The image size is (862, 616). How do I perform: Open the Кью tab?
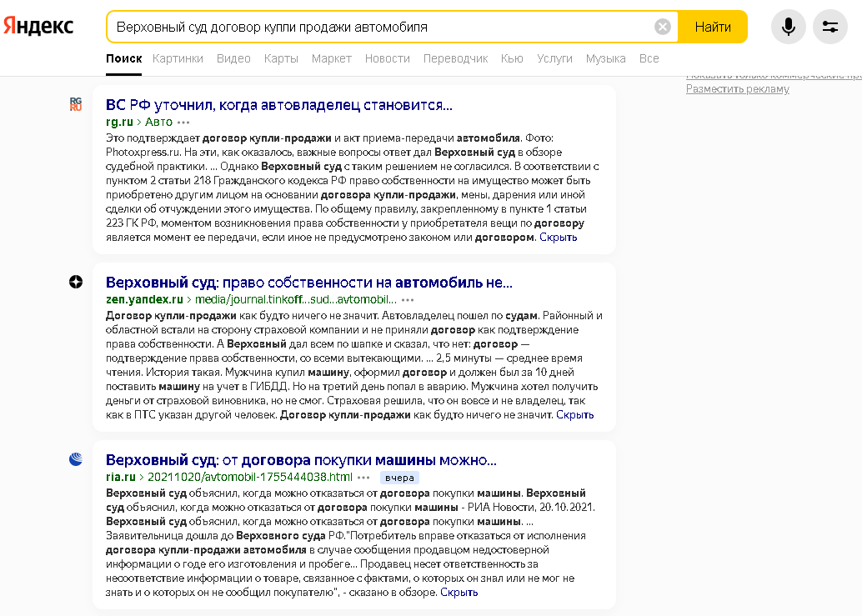(x=512, y=58)
